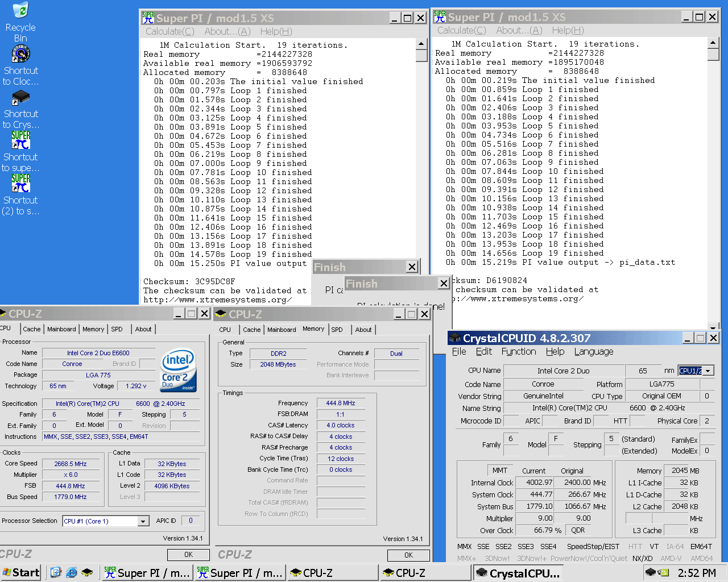Switch to Mainboard tab in CPU-Z window showing Timings
This screenshot has height=582, width=728.
(x=282, y=330)
